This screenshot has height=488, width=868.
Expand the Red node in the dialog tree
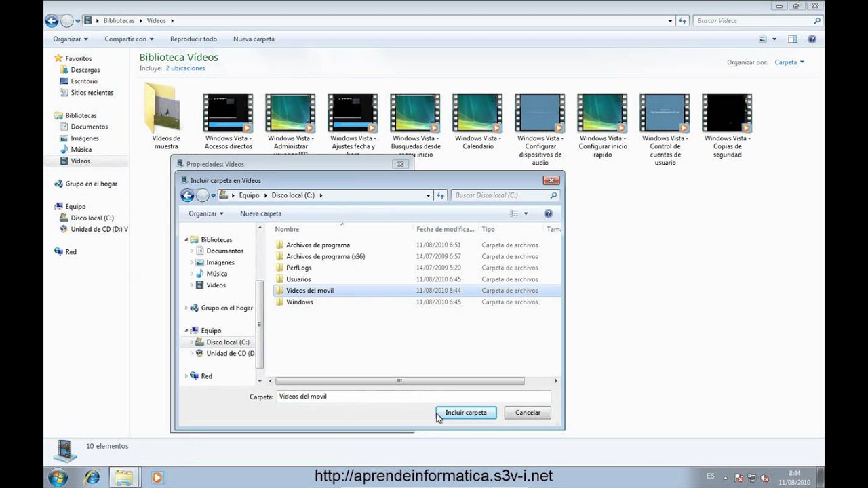pos(186,376)
